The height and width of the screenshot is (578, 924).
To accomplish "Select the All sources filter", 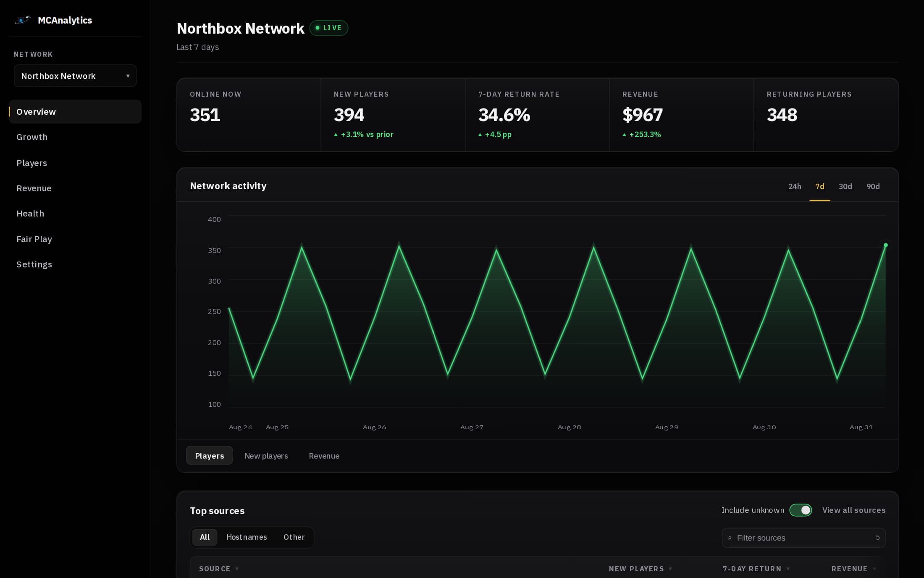I will [205, 537].
